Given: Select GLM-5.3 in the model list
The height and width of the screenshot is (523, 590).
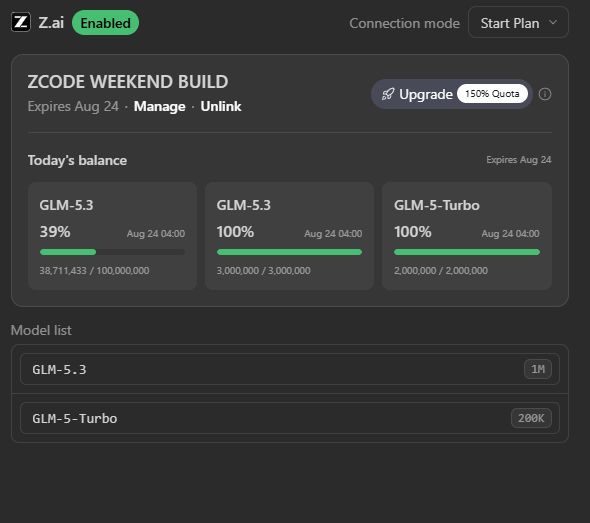Looking at the screenshot, I should [x=290, y=369].
